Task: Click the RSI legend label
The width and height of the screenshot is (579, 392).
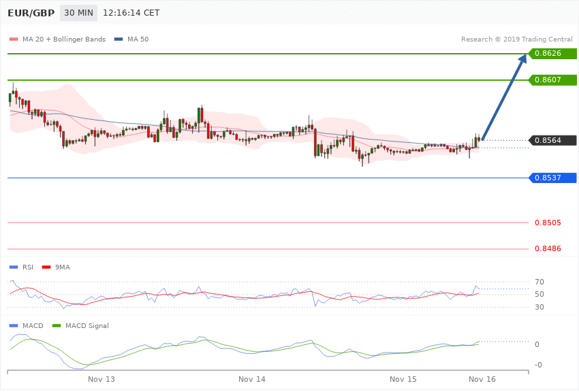Action: pyautogui.click(x=28, y=267)
